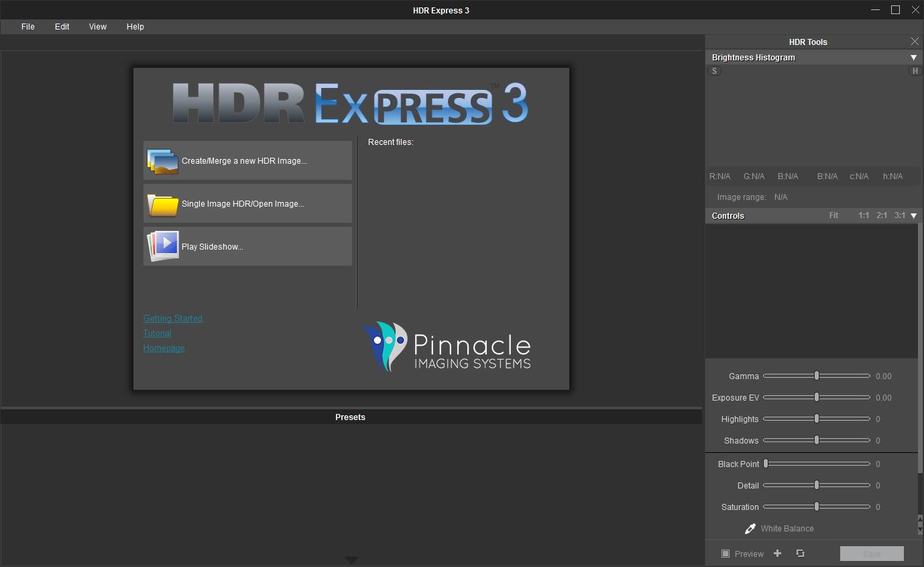This screenshot has width=924, height=567.
Task: Click the Play Slideshow photo icon
Action: tap(162, 246)
